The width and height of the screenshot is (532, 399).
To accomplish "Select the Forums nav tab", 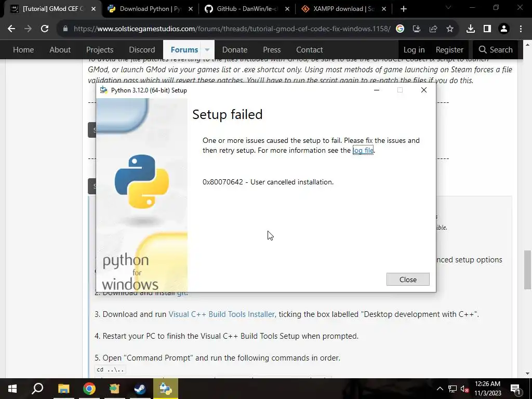I will click(184, 49).
